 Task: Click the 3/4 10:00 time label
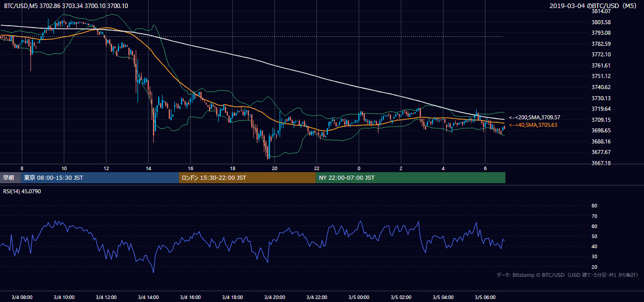[64, 297]
